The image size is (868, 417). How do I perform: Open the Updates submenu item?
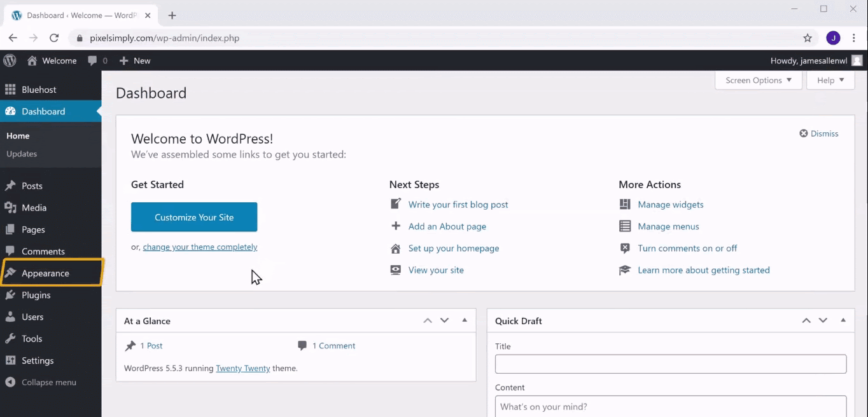pos(22,154)
